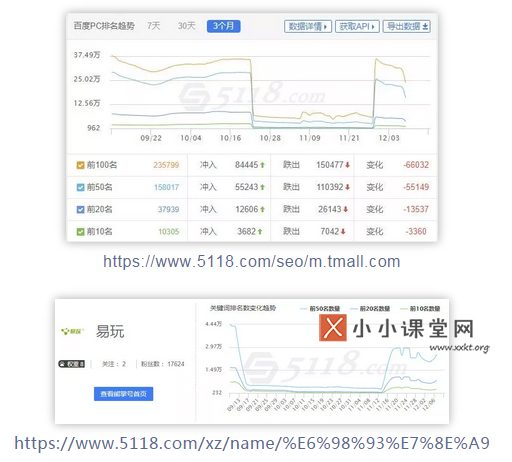The height and width of the screenshot is (462, 512).
Task: Click the change value -55149
Action: 416,187
